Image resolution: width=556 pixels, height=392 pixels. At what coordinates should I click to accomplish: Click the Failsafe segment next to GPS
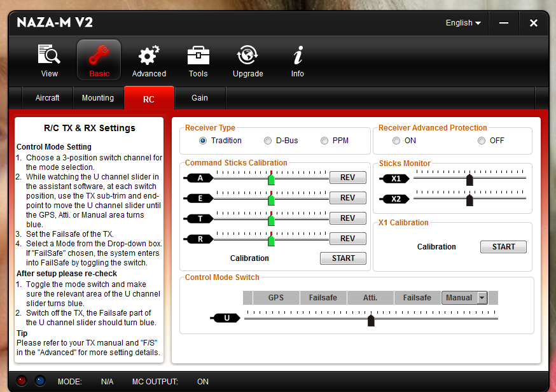pyautogui.click(x=323, y=298)
